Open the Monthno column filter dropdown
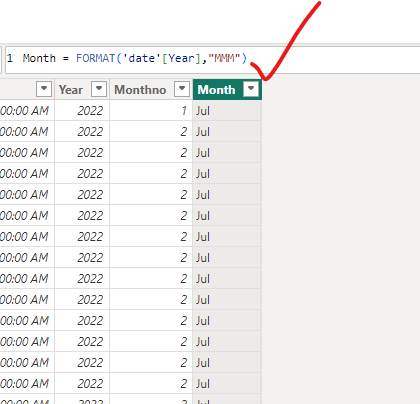420x404 pixels. 182,89
